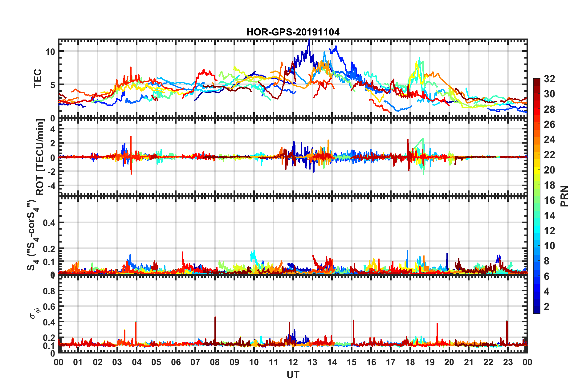The width and height of the screenshot is (586, 392).
Task: Click TEC axis tick label 10
Action: (x=50, y=52)
